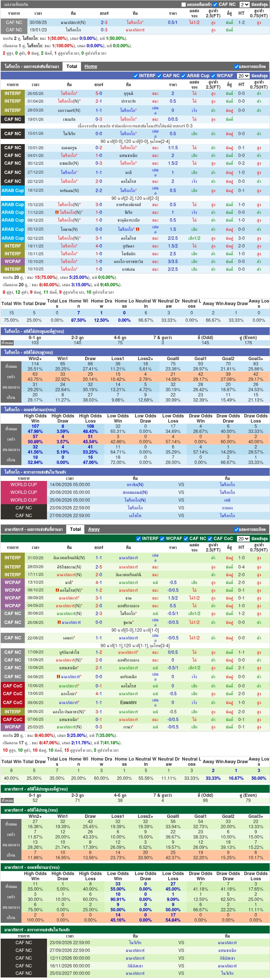Uncheck the WCPAF filter in the Morocco section
Image resolution: width=270 pixels, height=980 pixels.
click(x=213, y=76)
